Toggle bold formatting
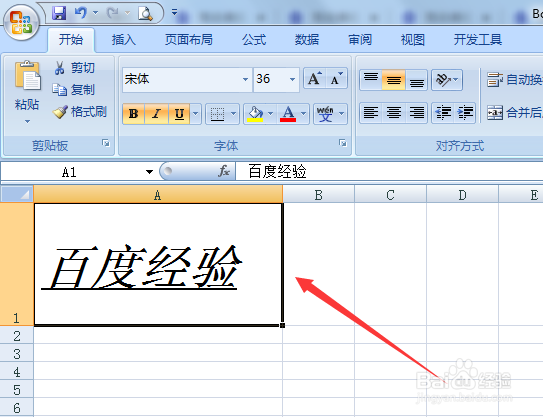The width and height of the screenshot is (543, 417). pyautogui.click(x=134, y=113)
